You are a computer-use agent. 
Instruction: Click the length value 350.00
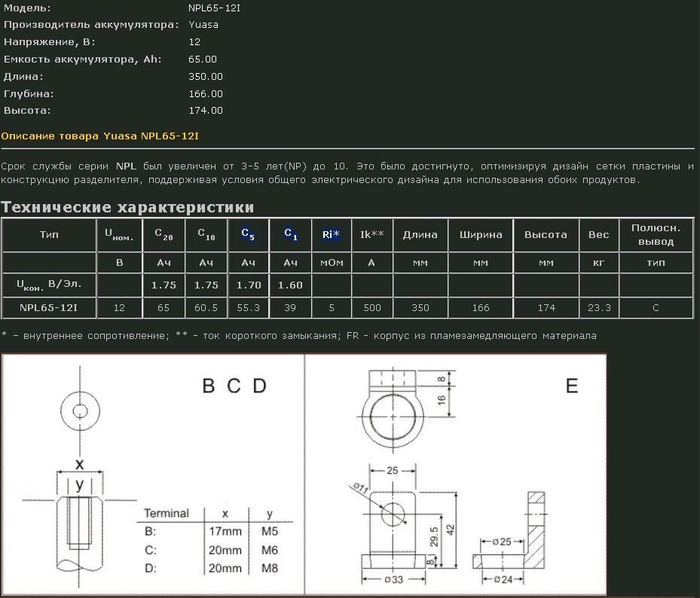click(x=206, y=76)
